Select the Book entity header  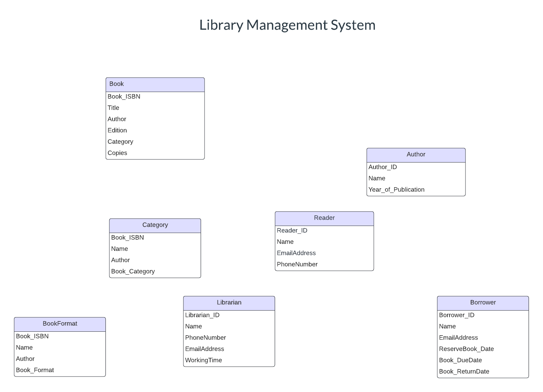point(155,84)
